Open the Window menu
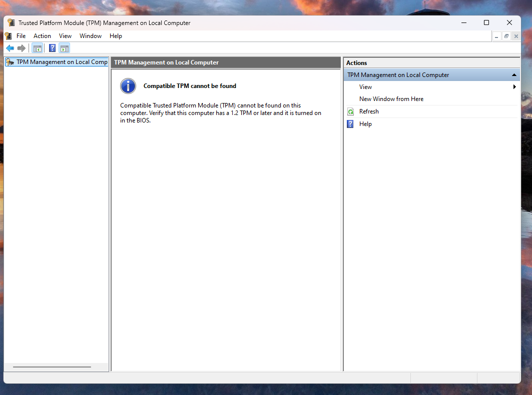532x395 pixels. click(x=91, y=36)
